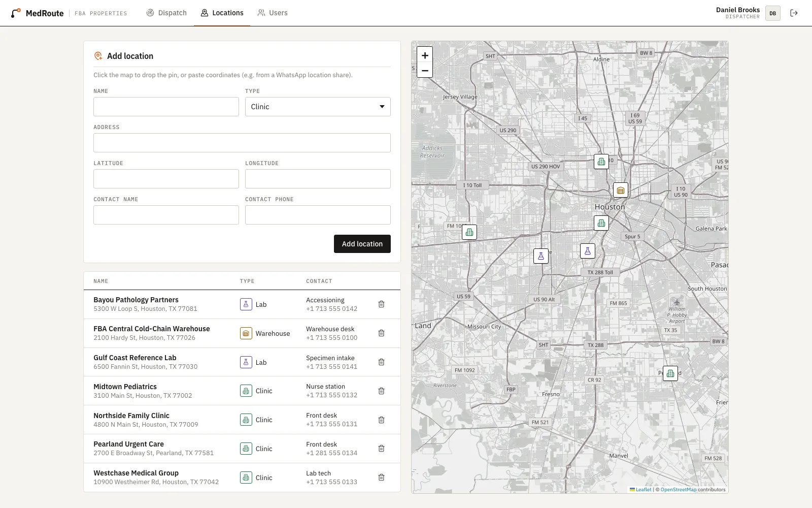Screen dimensions: 812x508
Task: Click the Westchase Medical Group name
Action: coord(136,473)
